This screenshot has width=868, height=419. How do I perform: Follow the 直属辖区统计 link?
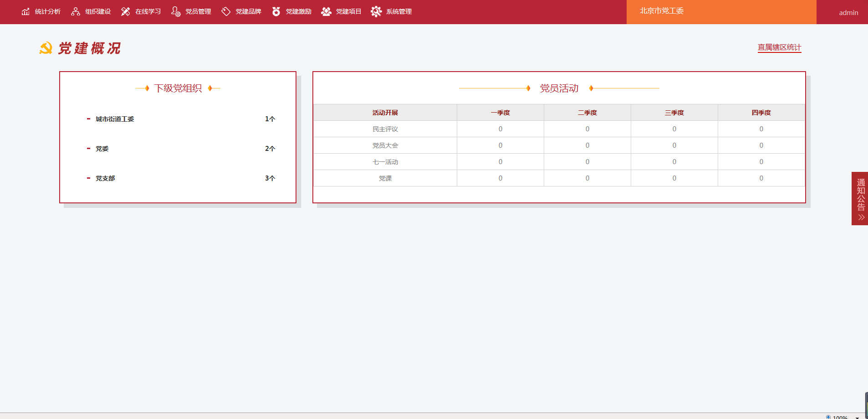779,47
